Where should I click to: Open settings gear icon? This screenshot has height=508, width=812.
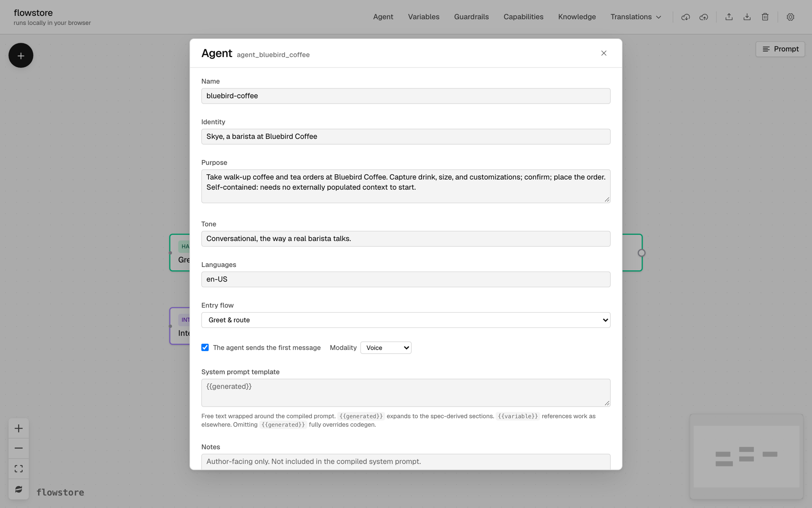(x=790, y=17)
